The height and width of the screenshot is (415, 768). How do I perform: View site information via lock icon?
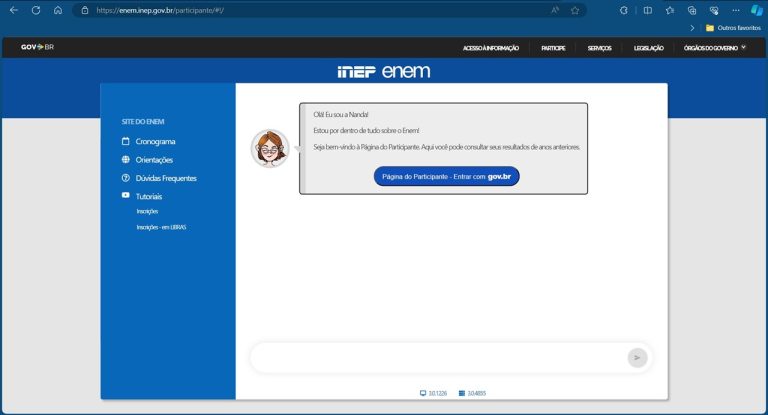[x=85, y=10]
